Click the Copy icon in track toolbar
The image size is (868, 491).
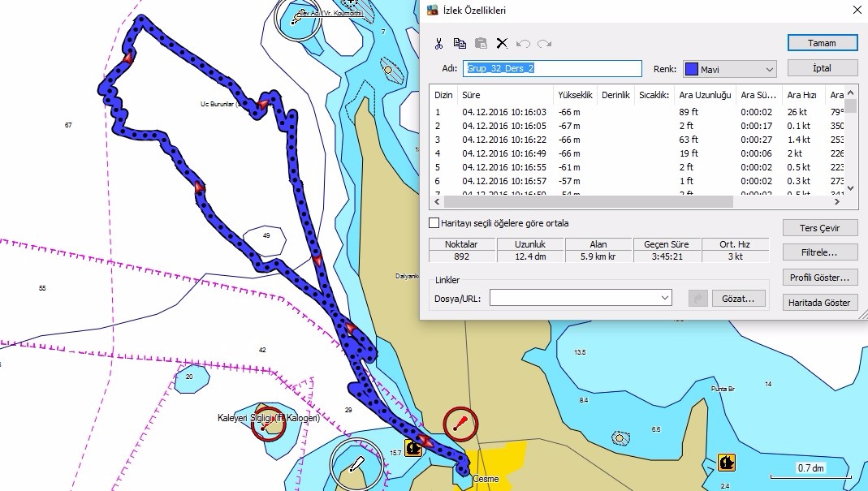coord(460,43)
